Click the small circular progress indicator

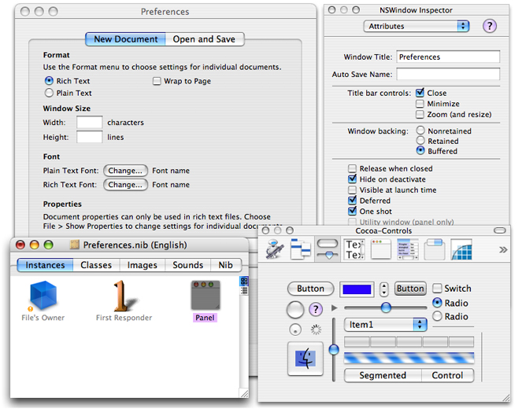click(295, 330)
